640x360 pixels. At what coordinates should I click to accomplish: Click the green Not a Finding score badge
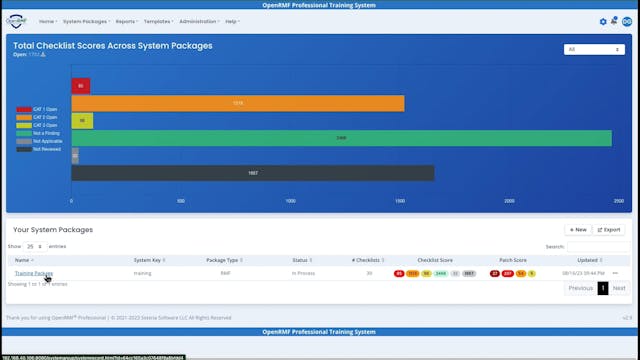440,273
